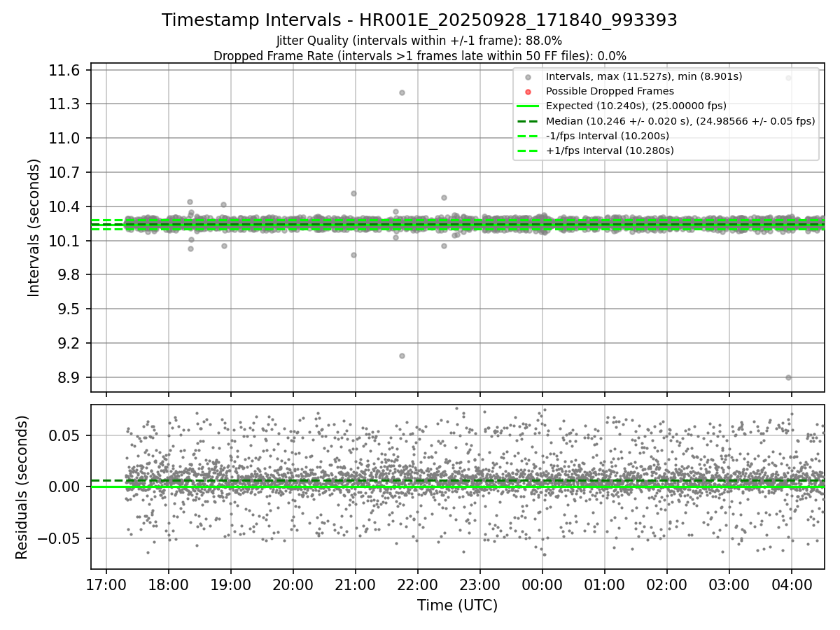The image size is (840, 630).
Task: Click the "Jitter Quality" 88.0% subtitle line
Action: [x=419, y=41]
